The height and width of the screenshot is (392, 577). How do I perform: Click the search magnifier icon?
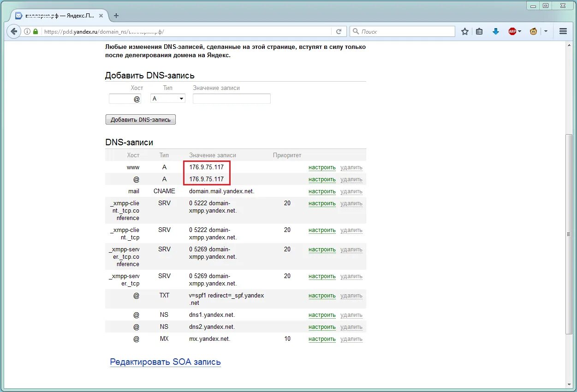356,31
